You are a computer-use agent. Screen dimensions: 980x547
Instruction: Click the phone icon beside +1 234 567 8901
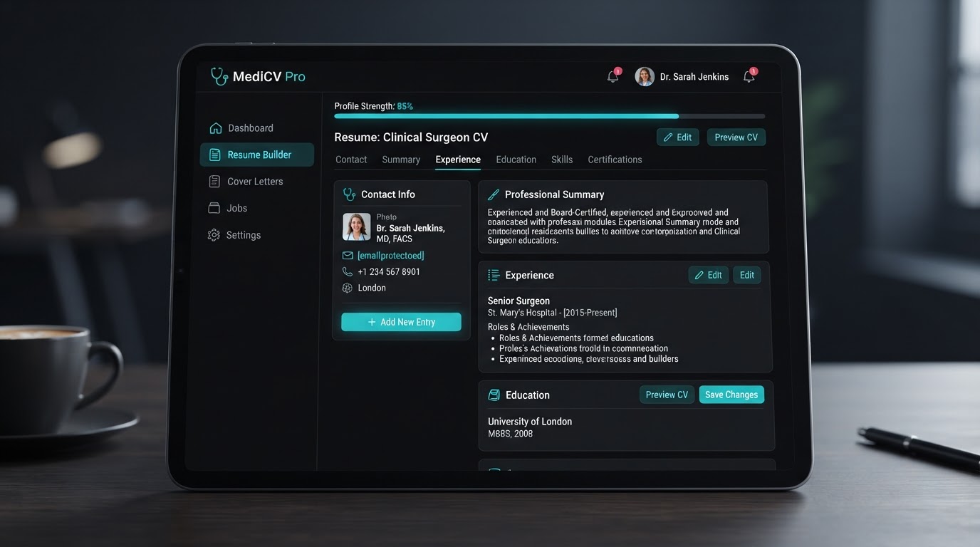(348, 271)
